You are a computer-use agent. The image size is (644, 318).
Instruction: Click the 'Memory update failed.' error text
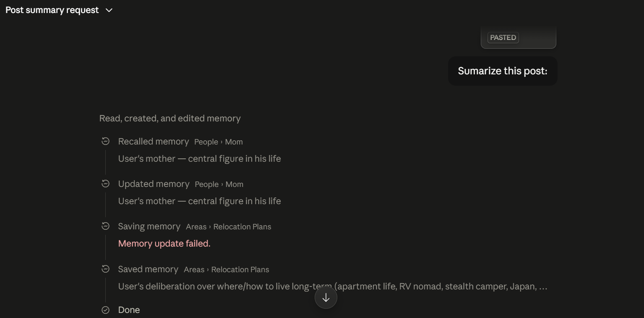point(164,244)
